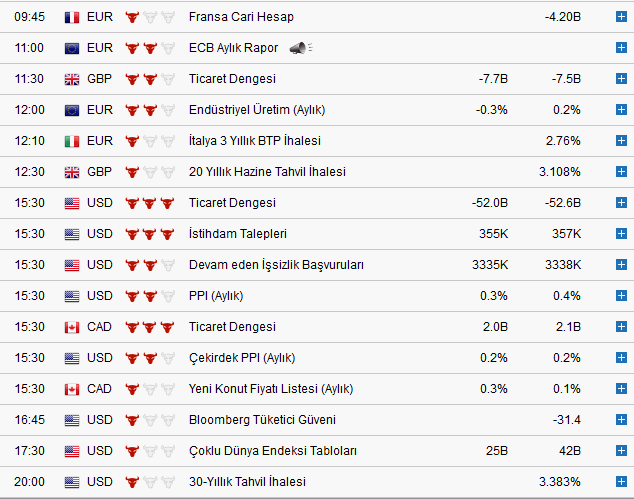The image size is (634, 499).
Task: Click the Canada flag beside Yeni Konut Fiyatı Listesi
Action: 71,389
